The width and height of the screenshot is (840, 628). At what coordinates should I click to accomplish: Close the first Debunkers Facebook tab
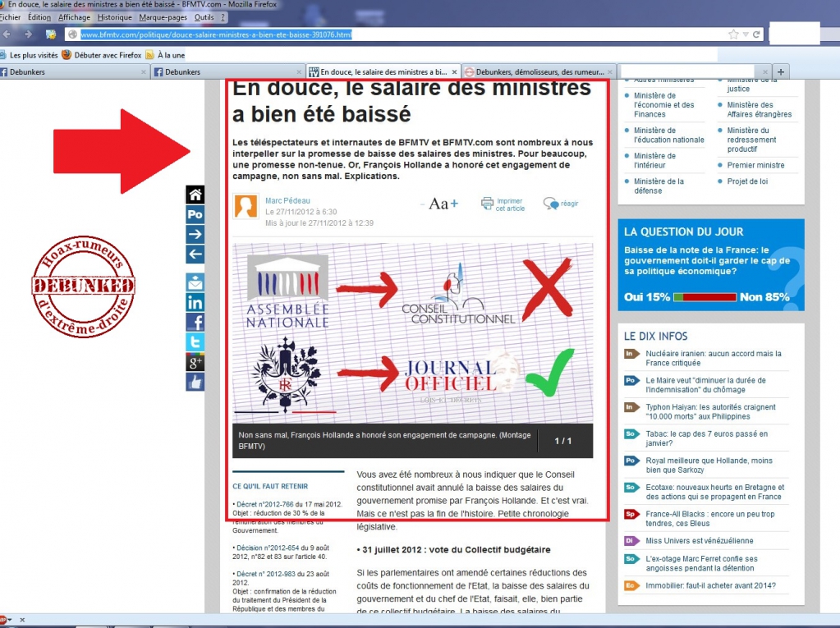click(144, 71)
